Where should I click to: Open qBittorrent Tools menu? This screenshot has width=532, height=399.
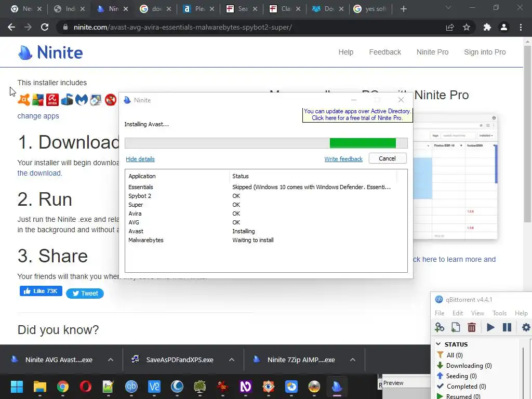point(499,313)
